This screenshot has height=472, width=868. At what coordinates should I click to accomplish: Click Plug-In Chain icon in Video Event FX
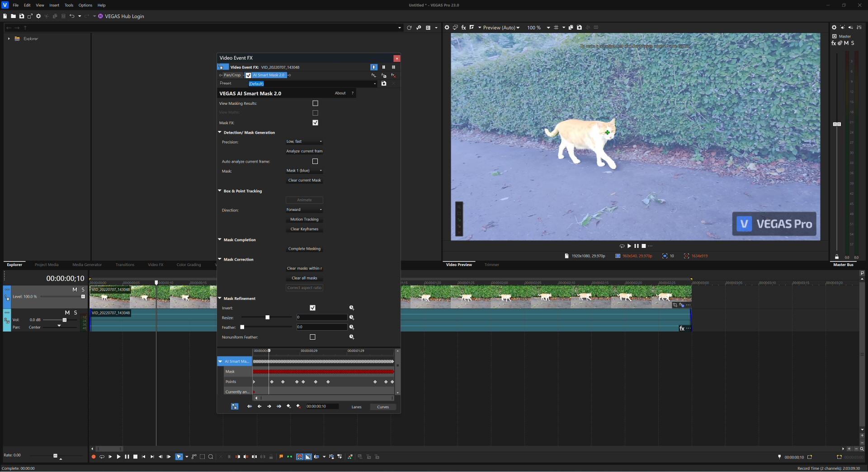[374, 75]
